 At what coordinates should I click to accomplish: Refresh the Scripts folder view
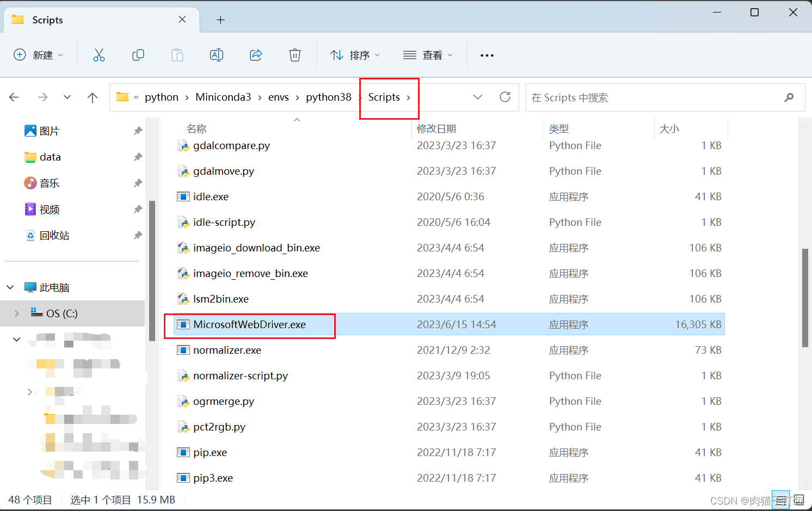point(505,97)
